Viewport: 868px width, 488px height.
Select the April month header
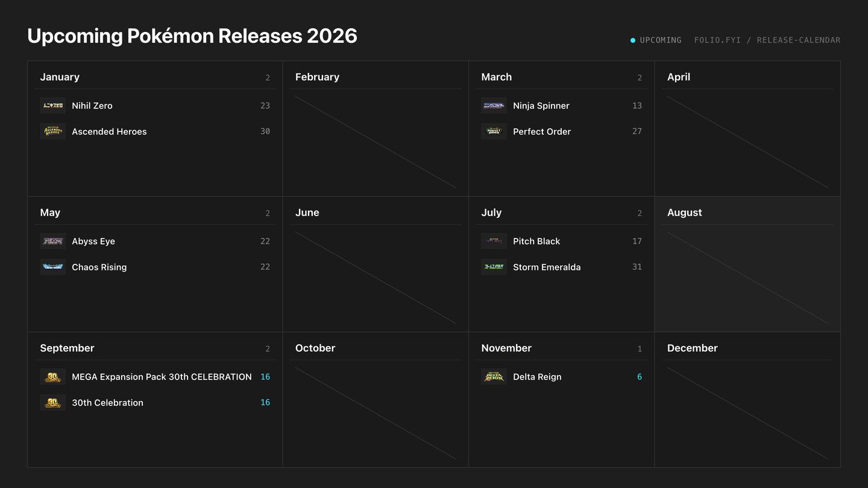pos(679,77)
